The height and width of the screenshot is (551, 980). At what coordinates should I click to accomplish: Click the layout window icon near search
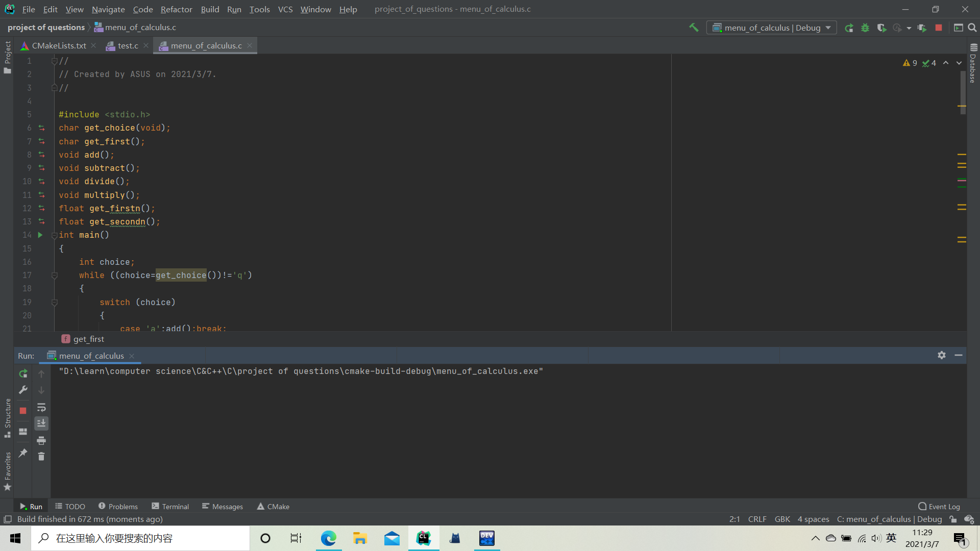point(959,28)
